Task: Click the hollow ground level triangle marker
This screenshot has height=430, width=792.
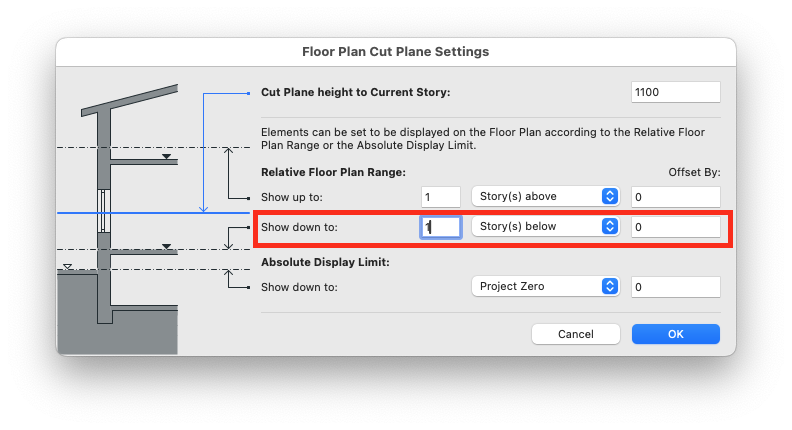Action: (x=68, y=267)
